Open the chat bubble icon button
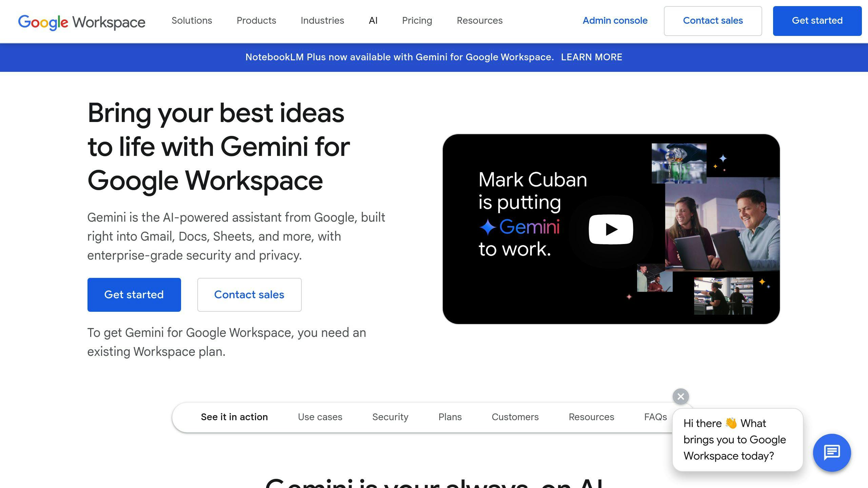This screenshot has width=868, height=488. (x=832, y=452)
